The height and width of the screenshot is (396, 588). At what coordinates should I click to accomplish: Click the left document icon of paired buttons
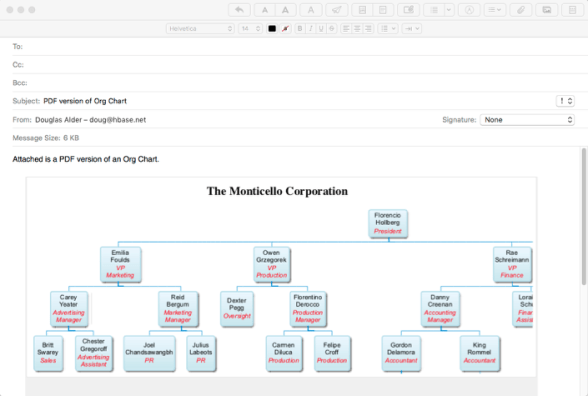[x=362, y=10]
